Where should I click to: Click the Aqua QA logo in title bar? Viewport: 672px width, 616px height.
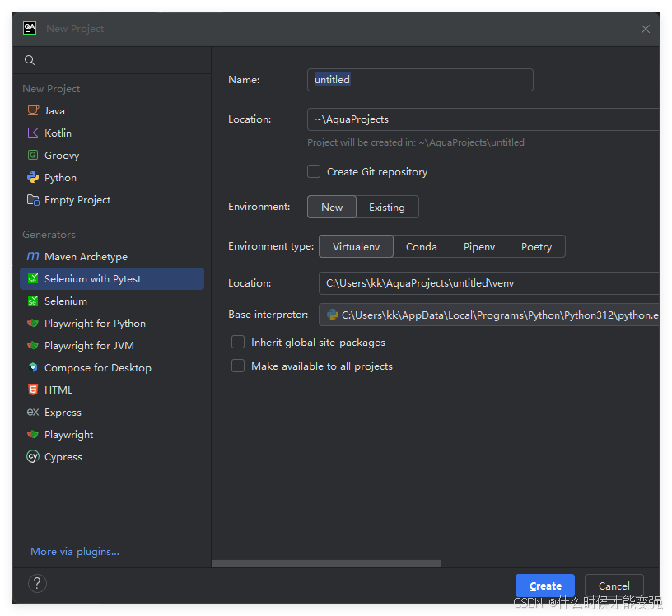click(x=30, y=28)
